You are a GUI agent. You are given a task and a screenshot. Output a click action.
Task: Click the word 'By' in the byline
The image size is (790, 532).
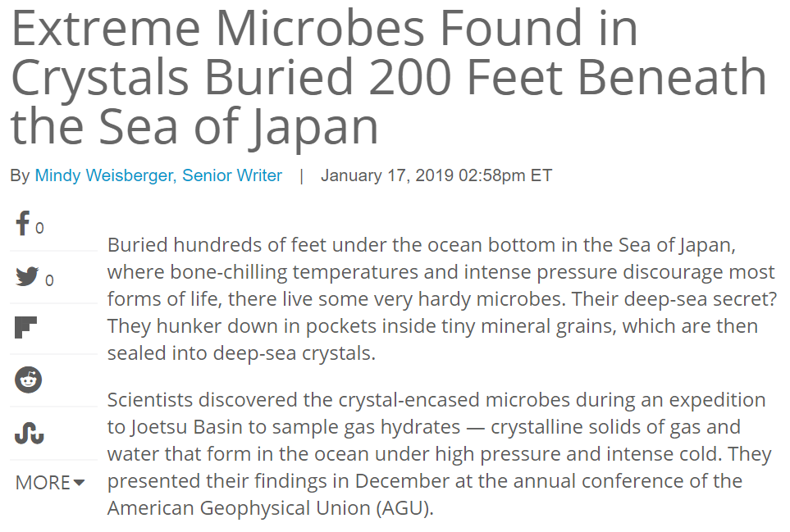[x=20, y=175]
